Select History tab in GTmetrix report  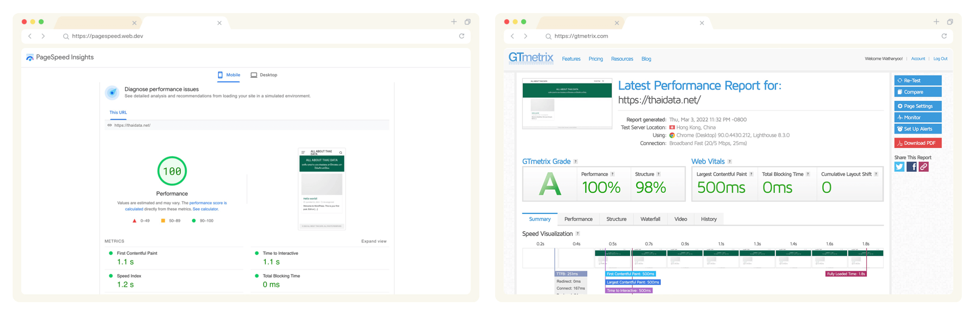(x=709, y=219)
